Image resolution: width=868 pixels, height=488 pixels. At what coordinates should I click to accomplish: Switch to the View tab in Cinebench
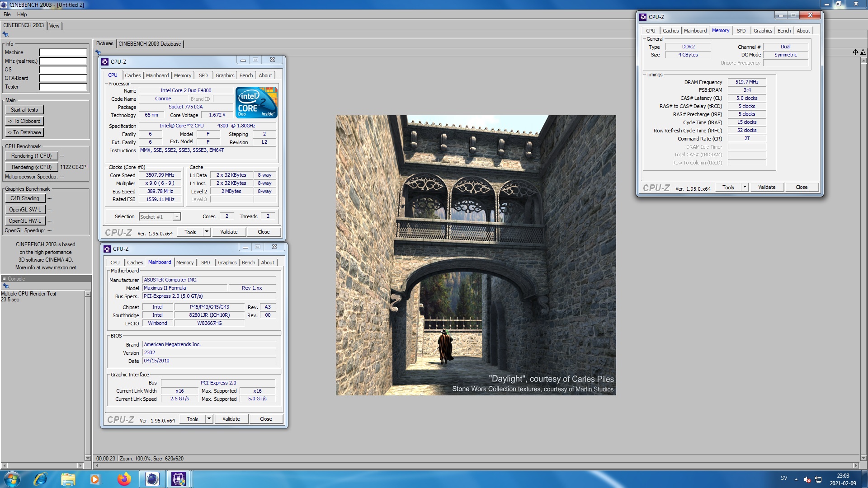point(54,26)
